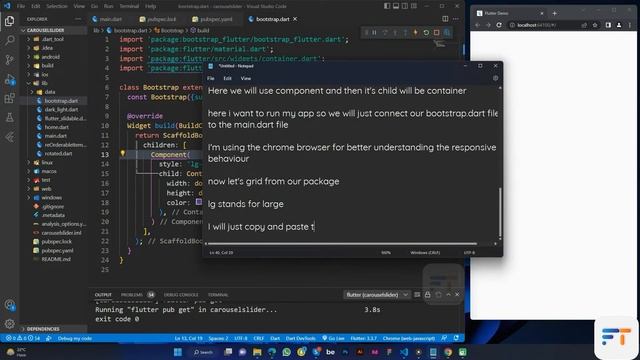This screenshot has width=640, height=360.
Task: Open Notepad settings gear
Action: pyautogui.click(x=496, y=78)
